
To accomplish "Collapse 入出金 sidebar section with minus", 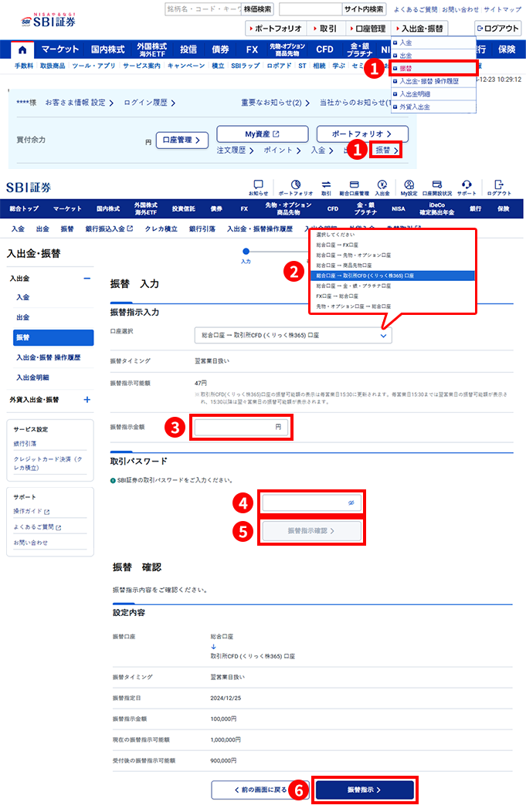I will tap(87, 279).
